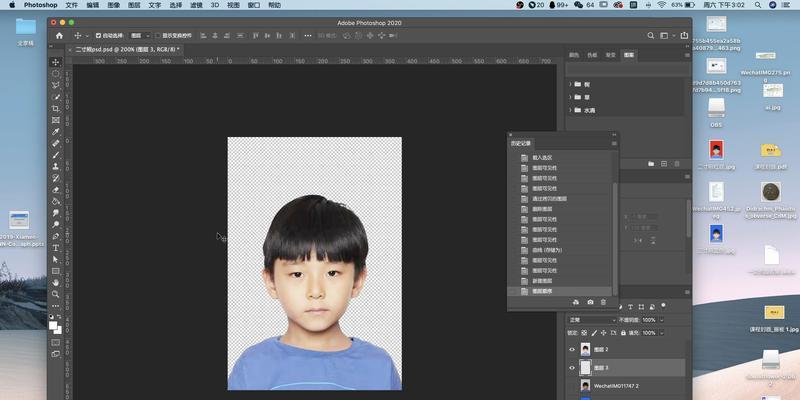Open the 滤镜 menu
Image resolution: width=800 pixels, height=400 pixels.
(196, 5)
